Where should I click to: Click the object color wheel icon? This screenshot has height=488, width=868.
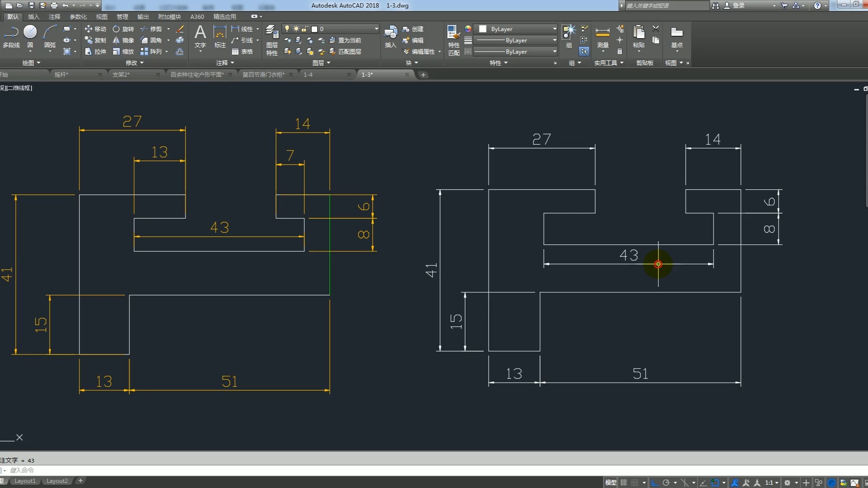tap(468, 29)
